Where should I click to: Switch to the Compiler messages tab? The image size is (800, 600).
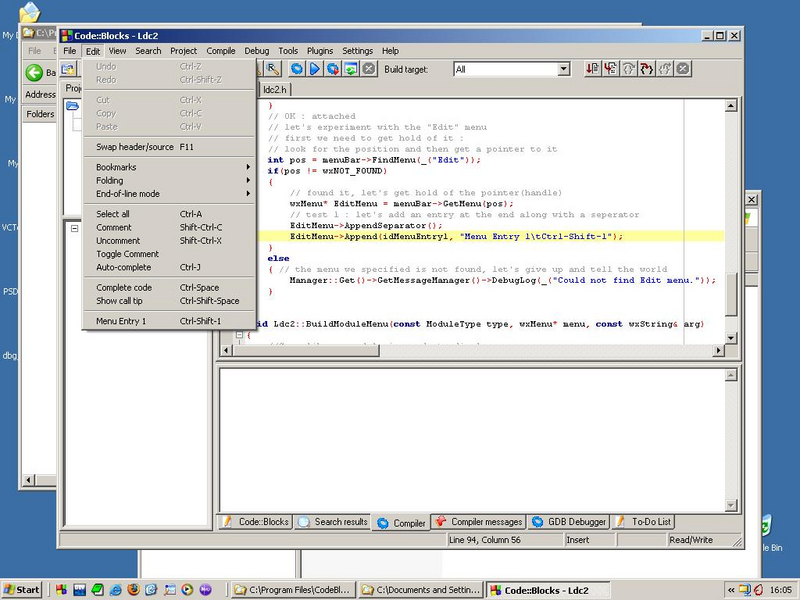[479, 521]
